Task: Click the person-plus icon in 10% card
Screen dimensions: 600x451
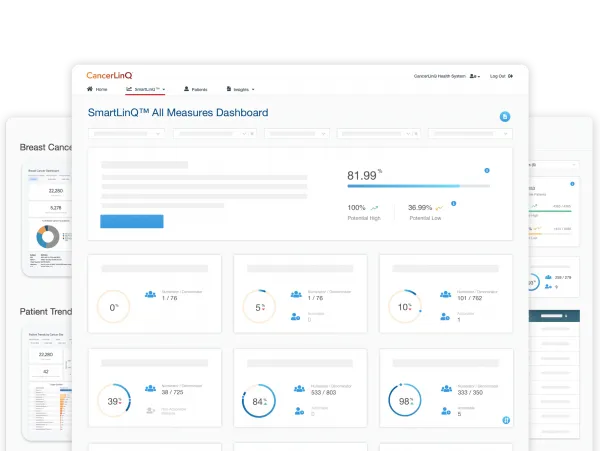Action: 445,316
